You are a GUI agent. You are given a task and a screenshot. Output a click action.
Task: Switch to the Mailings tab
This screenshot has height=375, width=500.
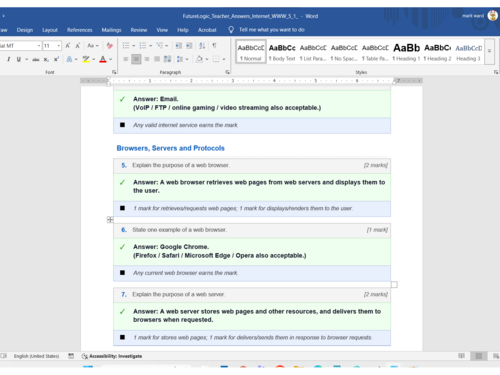[111, 30]
